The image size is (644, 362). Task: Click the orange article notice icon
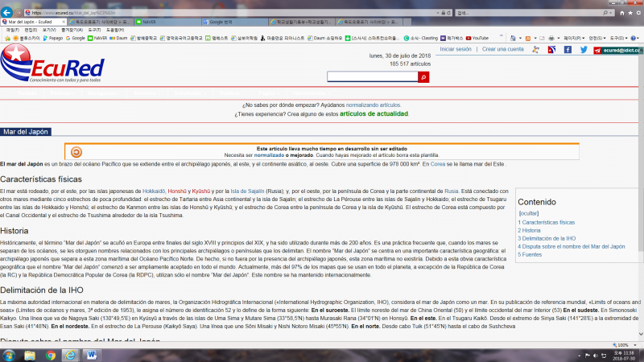click(x=76, y=152)
